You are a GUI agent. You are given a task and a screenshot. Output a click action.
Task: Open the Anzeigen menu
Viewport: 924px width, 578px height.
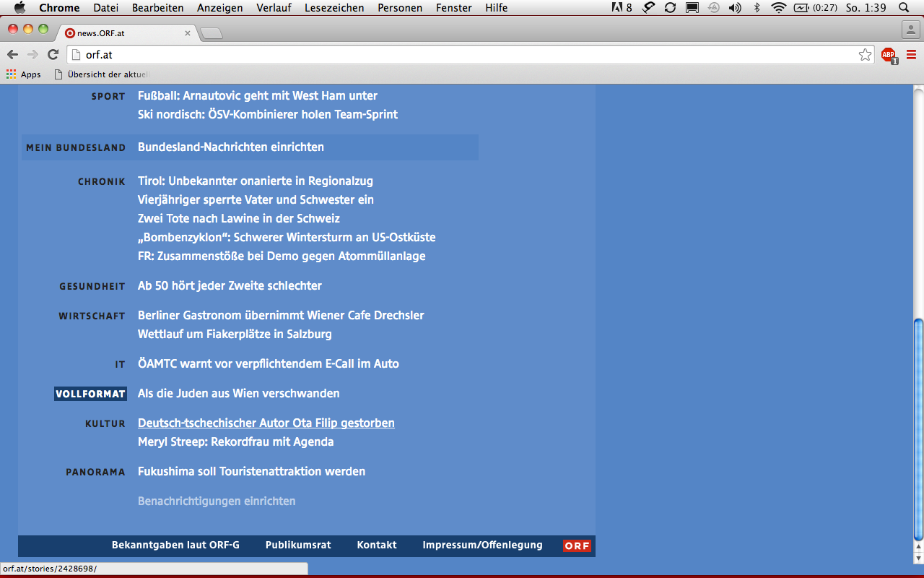[x=220, y=8]
